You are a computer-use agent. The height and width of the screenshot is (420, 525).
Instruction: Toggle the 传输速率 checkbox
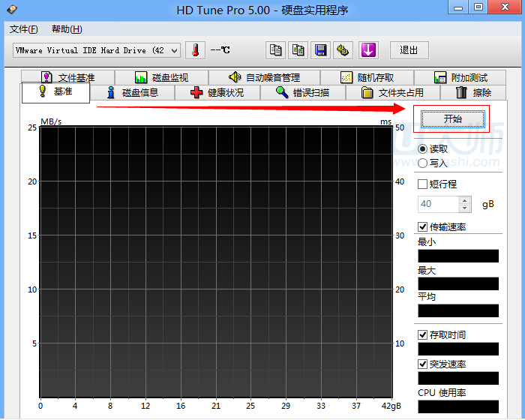(x=423, y=226)
